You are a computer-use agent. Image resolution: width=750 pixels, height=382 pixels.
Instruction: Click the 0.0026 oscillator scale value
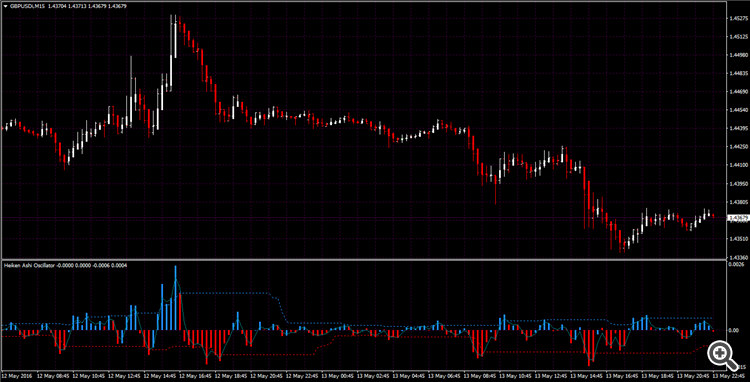pos(735,264)
